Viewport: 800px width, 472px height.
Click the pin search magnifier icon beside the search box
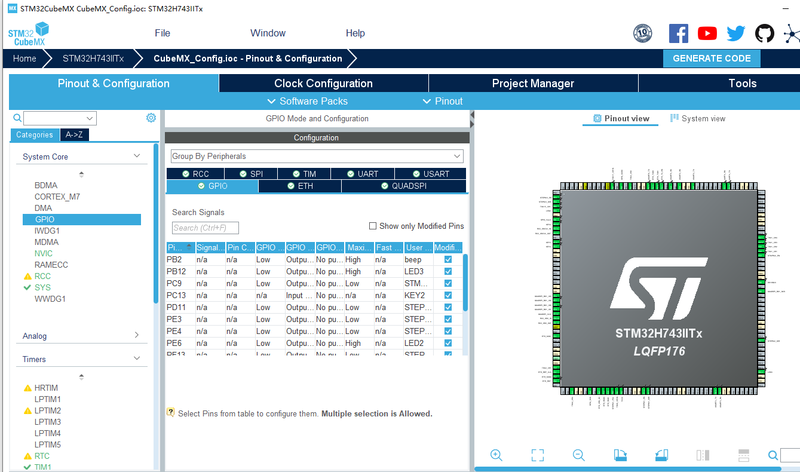(773, 455)
